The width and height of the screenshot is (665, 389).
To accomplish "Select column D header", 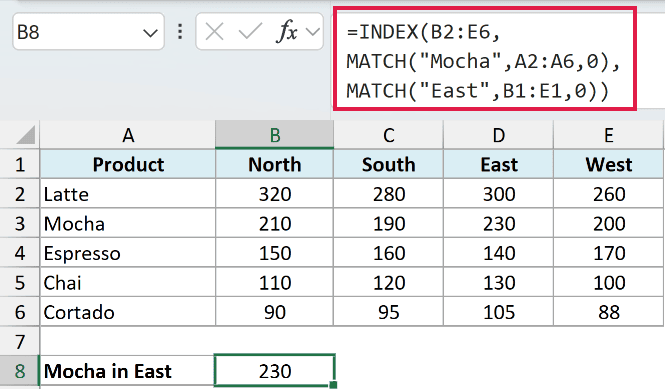I will (x=498, y=135).
